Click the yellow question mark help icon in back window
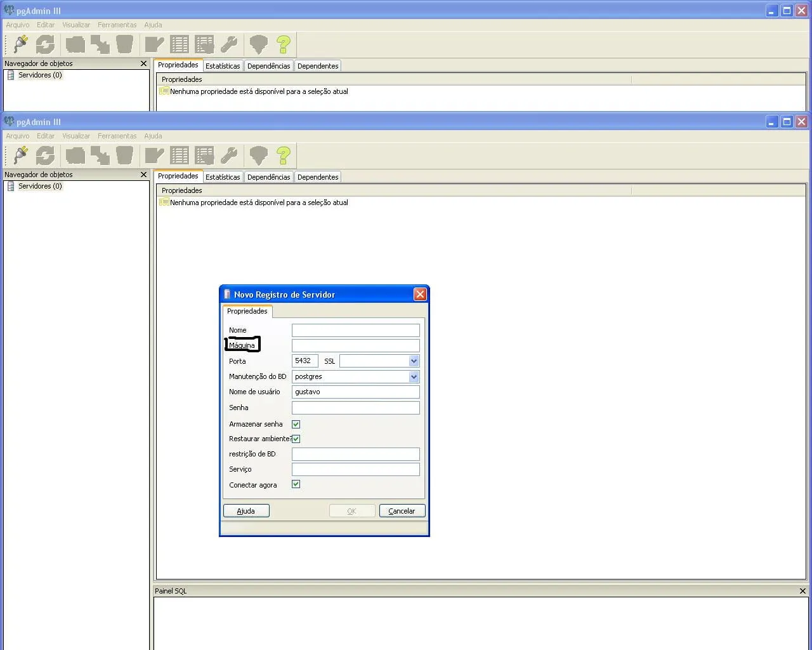 (x=284, y=44)
